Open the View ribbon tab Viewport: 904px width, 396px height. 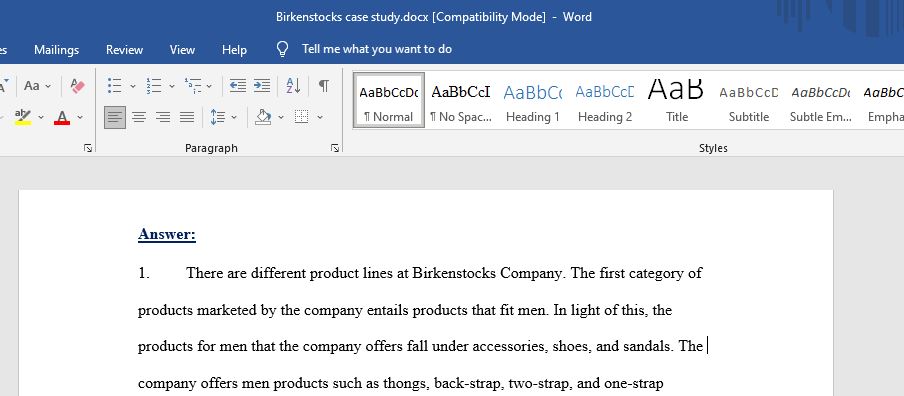pos(182,50)
